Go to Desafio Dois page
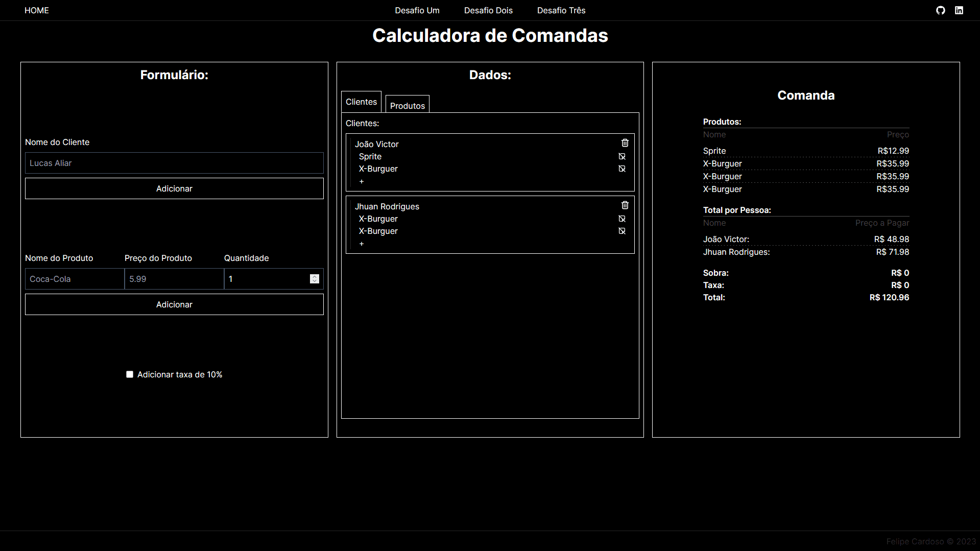Screen dimensions: 980x551 (488, 10)
